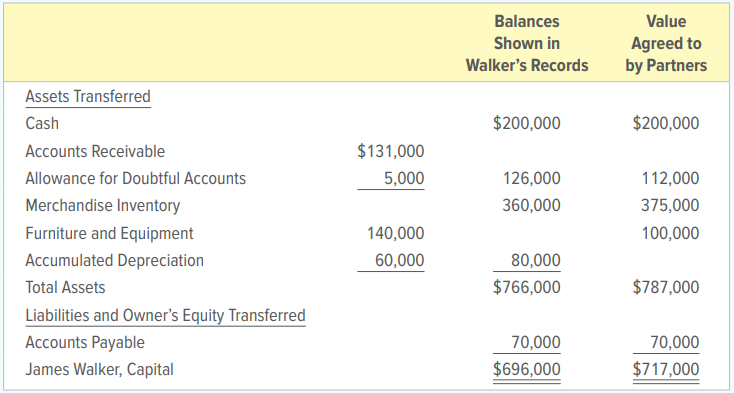Screen dimensions: 734x393
Task: Click the 140,000 furniture cost value
Action: [396, 233]
